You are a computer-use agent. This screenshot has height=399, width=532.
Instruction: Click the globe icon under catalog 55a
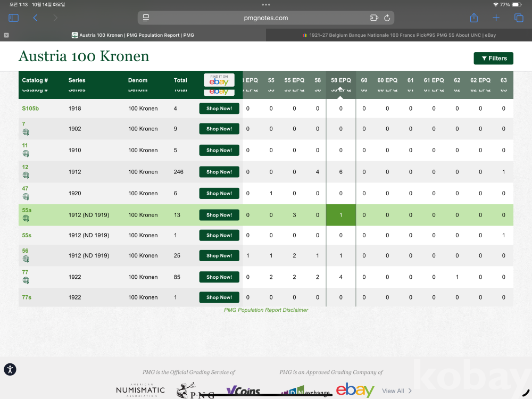[x=26, y=218]
